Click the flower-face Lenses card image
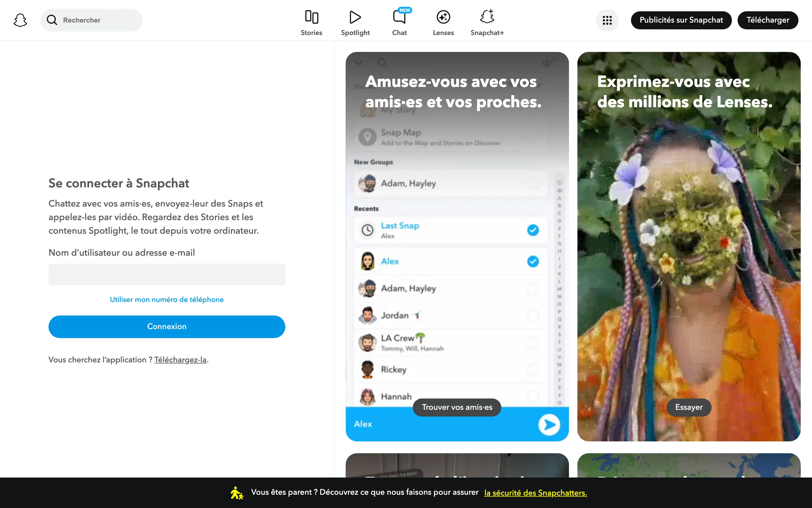Image resolution: width=812 pixels, height=508 pixels. [x=689, y=247]
